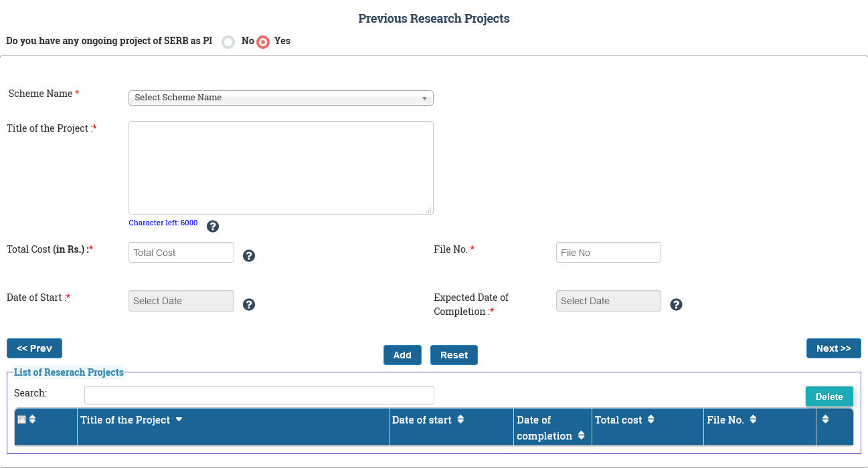This screenshot has height=468, width=868.
Task: Sort table by Date of start column
Action: tap(428, 420)
